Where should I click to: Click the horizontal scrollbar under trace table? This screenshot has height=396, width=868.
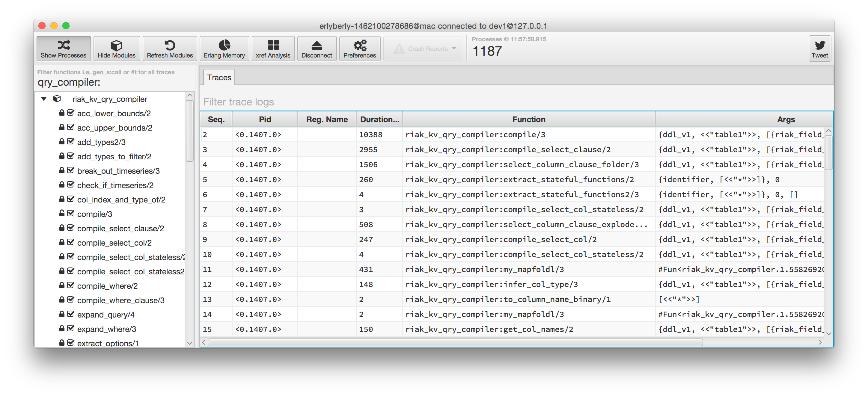[x=455, y=342]
